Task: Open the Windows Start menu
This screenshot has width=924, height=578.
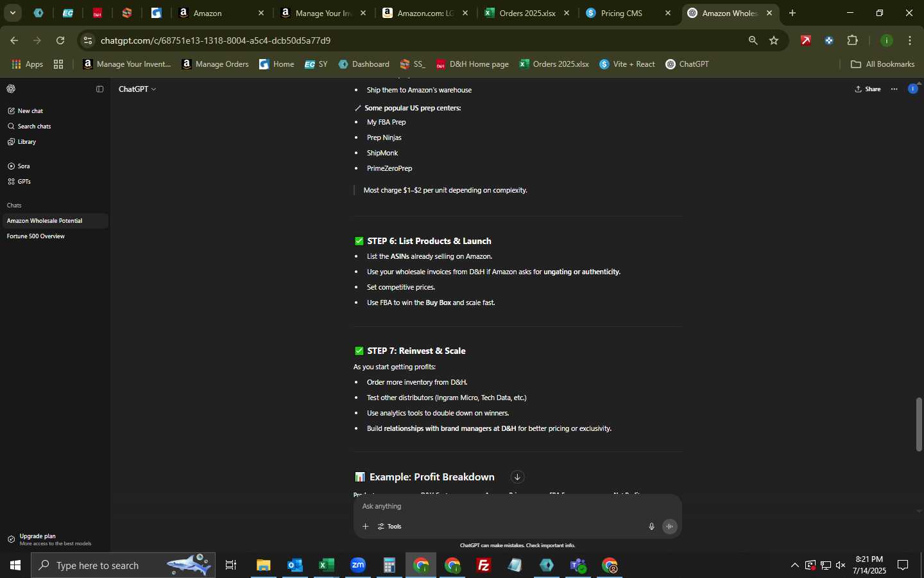Action: tap(15, 565)
